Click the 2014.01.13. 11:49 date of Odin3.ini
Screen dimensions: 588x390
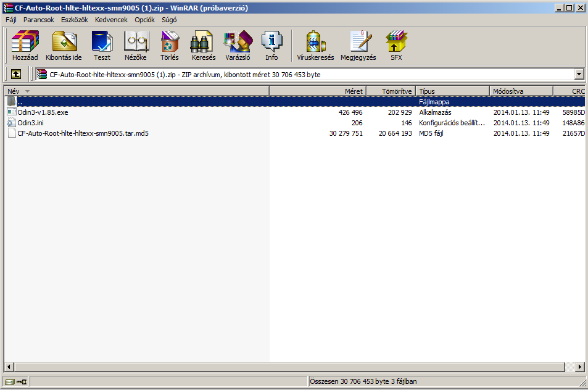pyautogui.click(x=521, y=123)
